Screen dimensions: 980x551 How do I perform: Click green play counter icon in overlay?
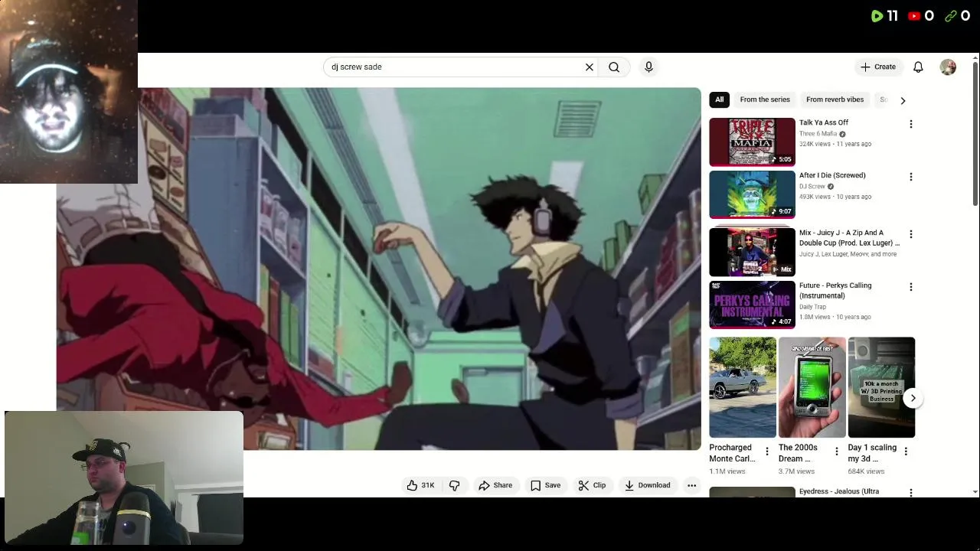pyautogui.click(x=877, y=16)
